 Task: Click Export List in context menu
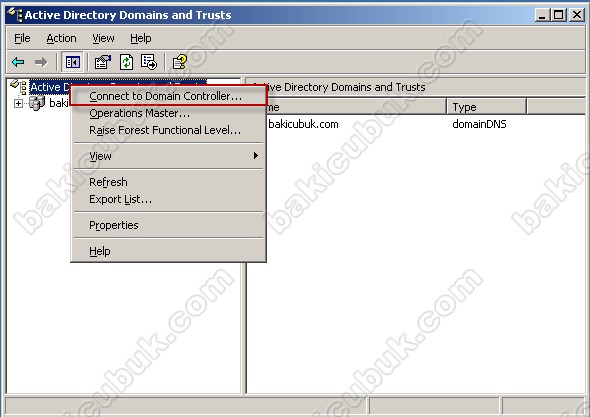click(120, 199)
